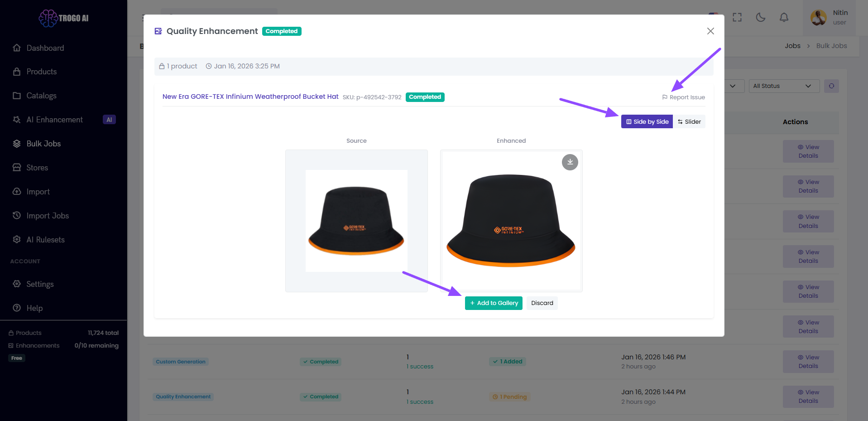Image resolution: width=868 pixels, height=421 pixels.
Task: Close the Quality Enhancement dialog
Action: pos(710,31)
